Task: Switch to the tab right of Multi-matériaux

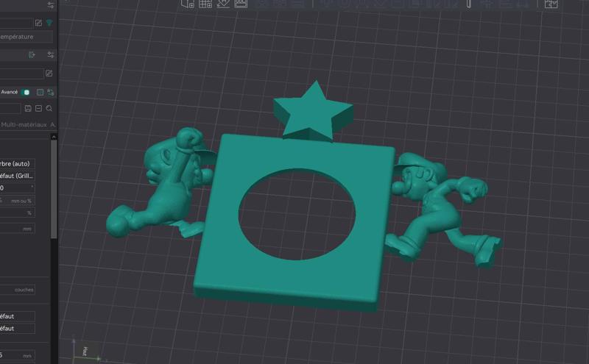Action: (53, 124)
